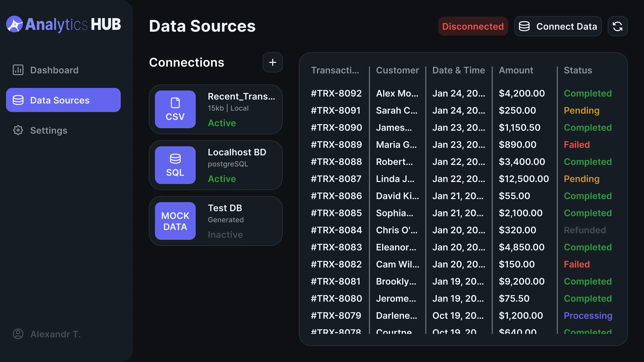Sort by the Amount column header
The image size is (644, 362).
(516, 70)
